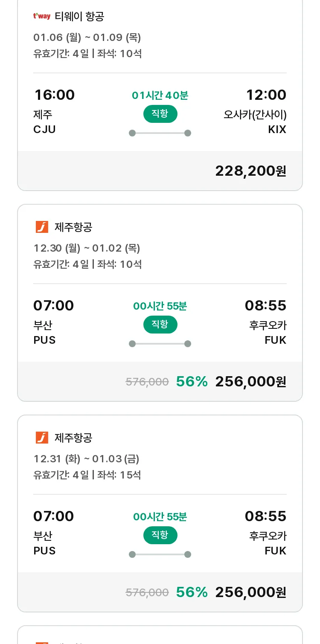This screenshot has height=644, width=320.
Task: Tap route line on 12.30 PUS–FUK flight
Action: pos(160,344)
